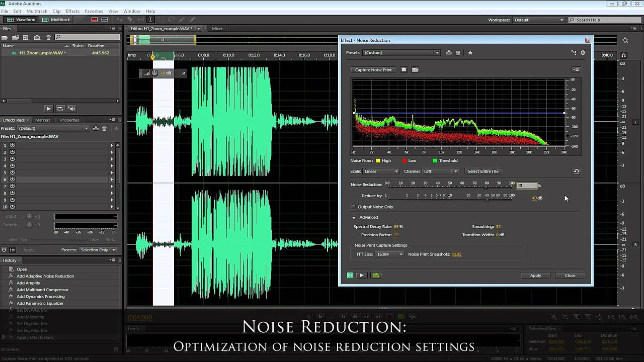The width and height of the screenshot is (644, 362).
Task: Open noise graph options menu icon
Action: pyautogui.click(x=577, y=70)
